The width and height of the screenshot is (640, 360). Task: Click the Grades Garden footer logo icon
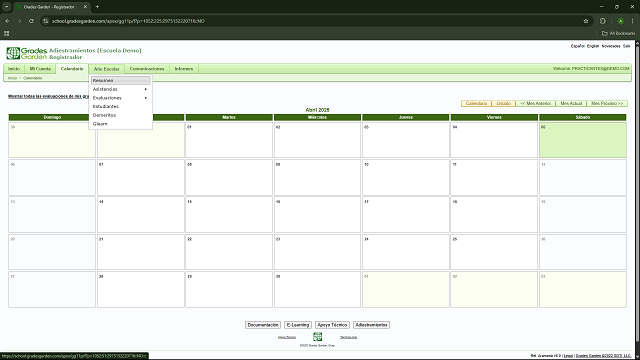coord(318,337)
